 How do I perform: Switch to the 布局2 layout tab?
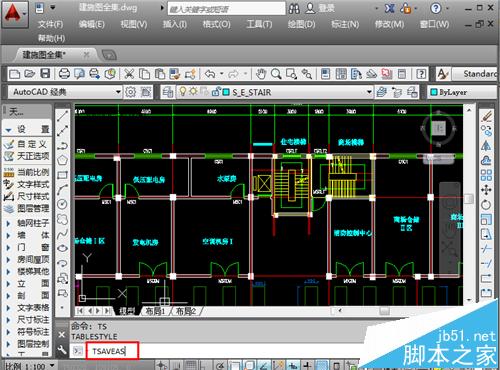pos(186,311)
